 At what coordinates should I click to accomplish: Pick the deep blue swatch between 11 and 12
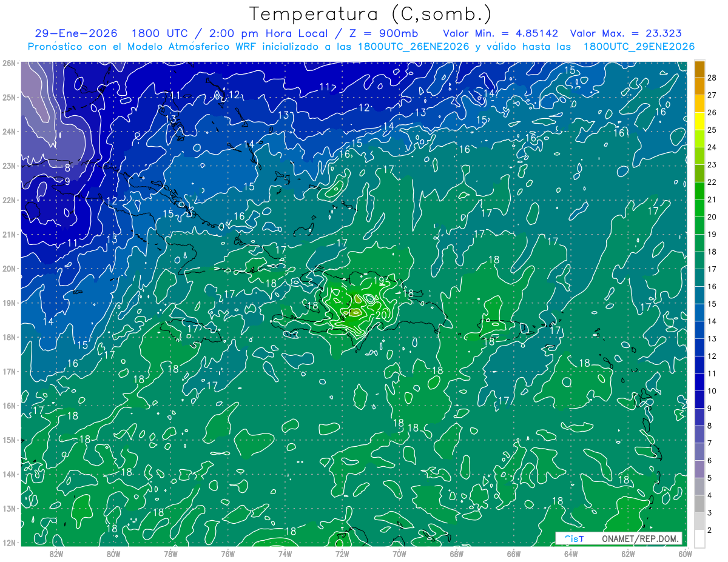[699, 365]
